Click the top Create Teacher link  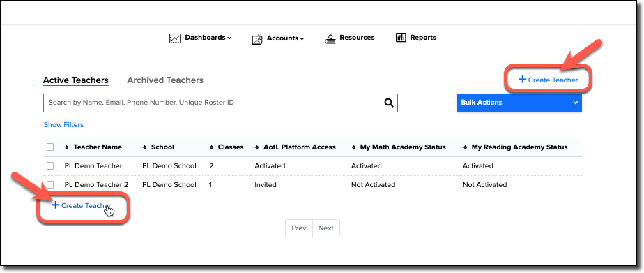click(x=549, y=80)
